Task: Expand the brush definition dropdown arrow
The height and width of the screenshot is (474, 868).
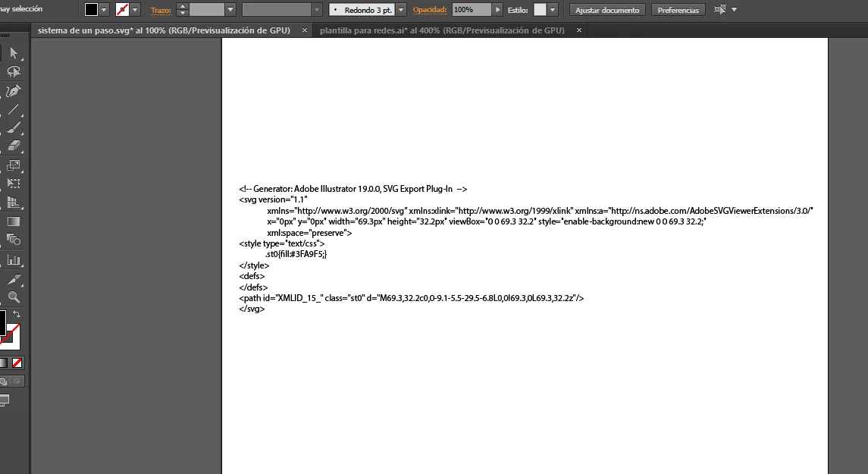Action: pos(401,9)
